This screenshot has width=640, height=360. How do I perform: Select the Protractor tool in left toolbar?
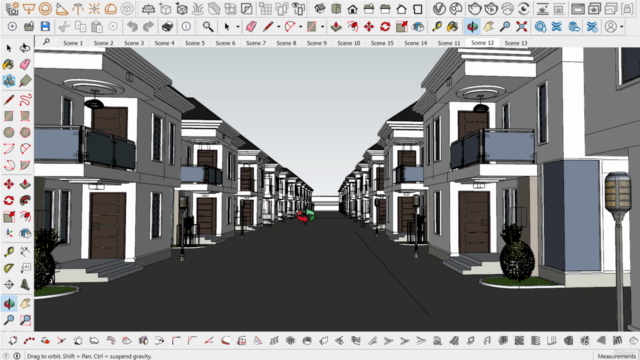click(9, 268)
